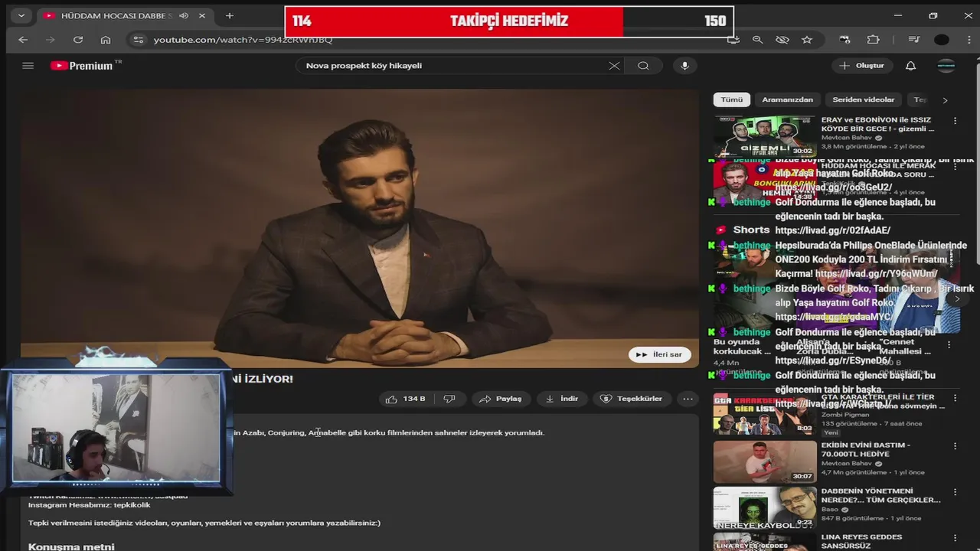The width and height of the screenshot is (980, 551).
Task: Open options menu for EKİBİN EVİNİ BASTIM video
Action: click(955, 446)
